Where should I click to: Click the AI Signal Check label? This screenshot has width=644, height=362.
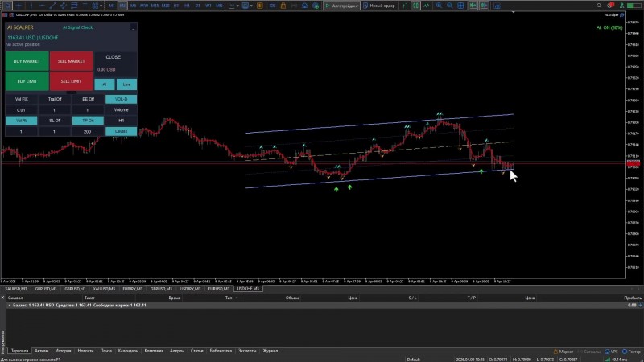[x=78, y=27]
